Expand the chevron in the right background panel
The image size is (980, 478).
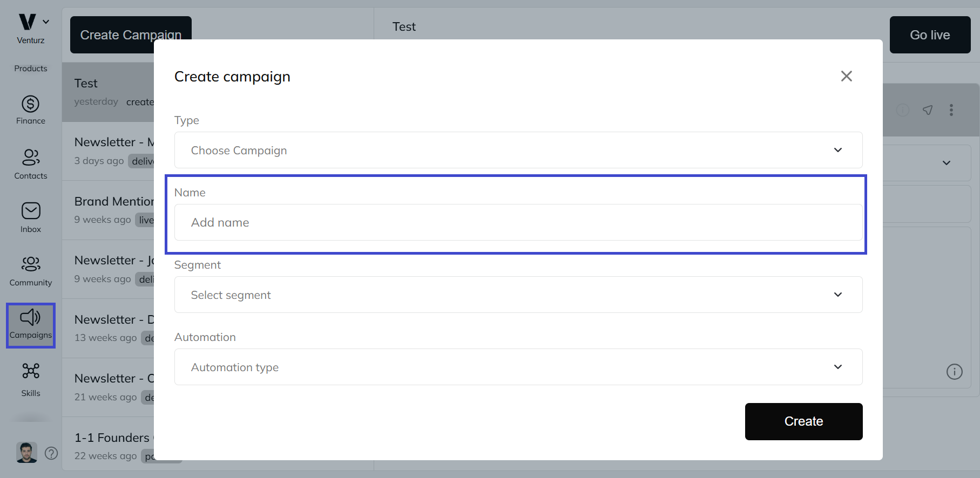[947, 163]
